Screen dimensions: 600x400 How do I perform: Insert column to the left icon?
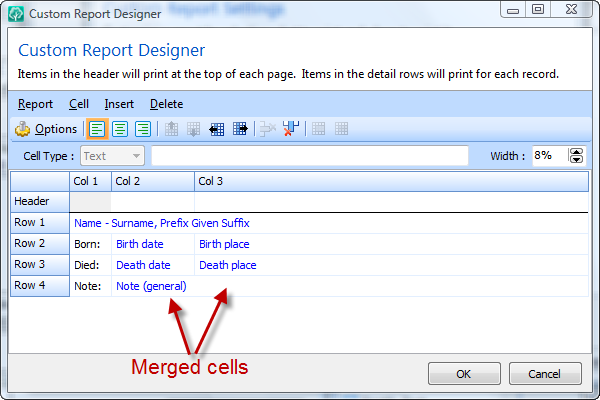[x=217, y=129]
